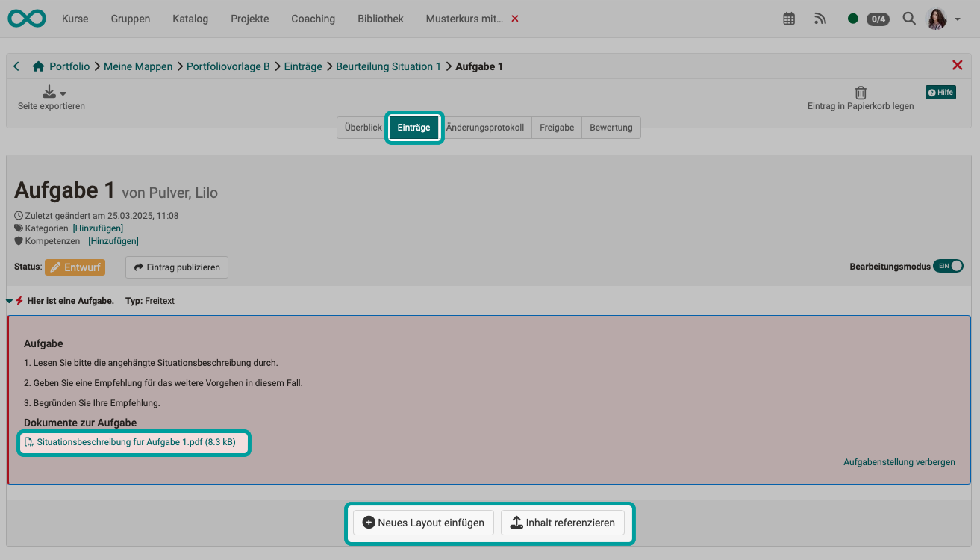The width and height of the screenshot is (980, 560).
Task: Click the back chevron next to the breadcrumb
Action: tap(16, 66)
